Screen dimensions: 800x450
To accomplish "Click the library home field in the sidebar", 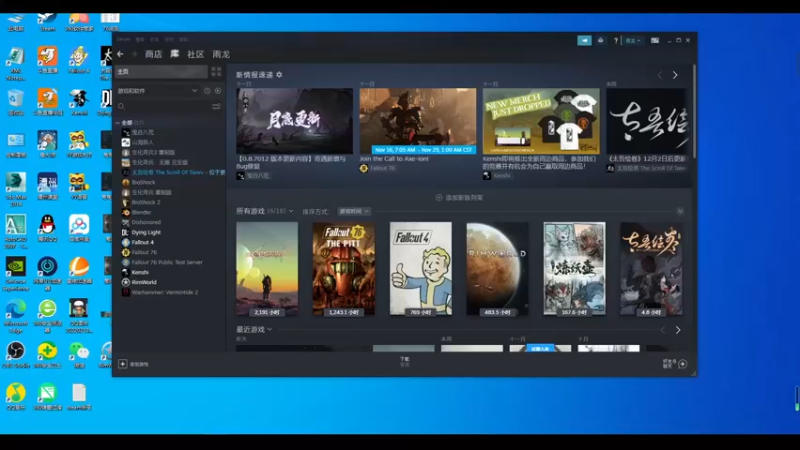I will pyautogui.click(x=161, y=72).
